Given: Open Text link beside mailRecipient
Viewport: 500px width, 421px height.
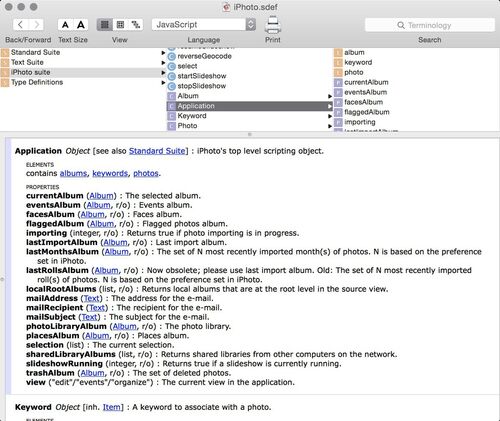Looking at the screenshot, I should (x=97, y=308).
